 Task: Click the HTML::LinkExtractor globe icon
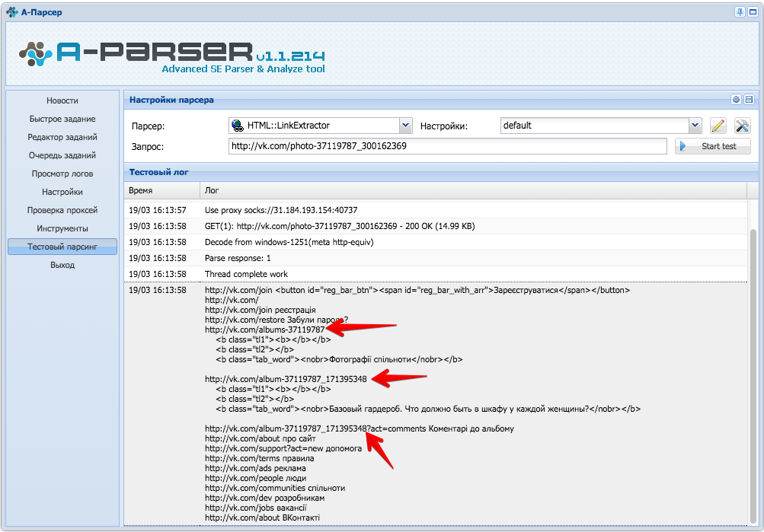[238, 126]
